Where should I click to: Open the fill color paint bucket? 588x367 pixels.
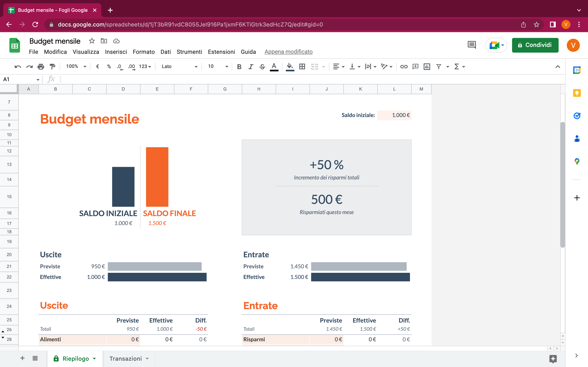coord(290,66)
